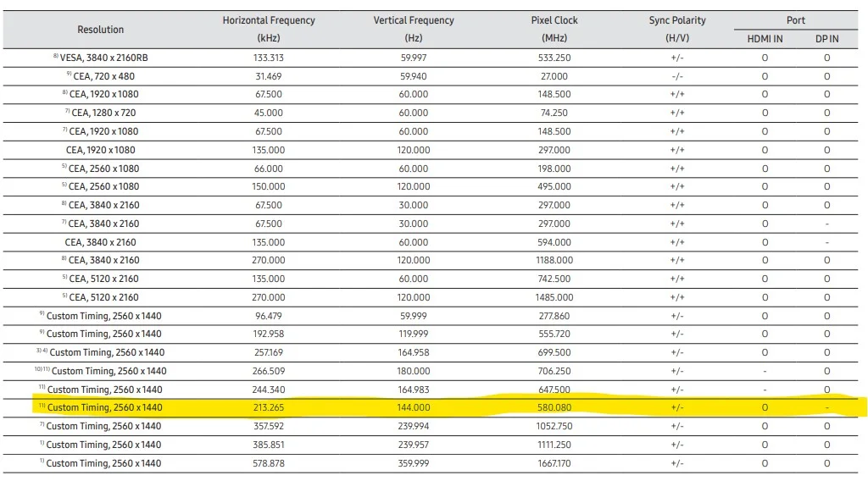This screenshot has width=868, height=481.
Task: Click the -/- sync polarity value
Action: [x=677, y=76]
